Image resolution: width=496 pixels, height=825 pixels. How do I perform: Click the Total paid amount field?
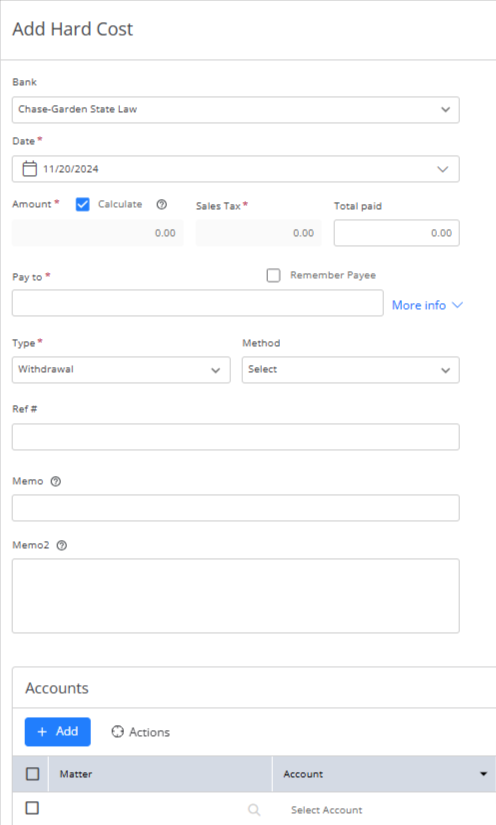397,233
